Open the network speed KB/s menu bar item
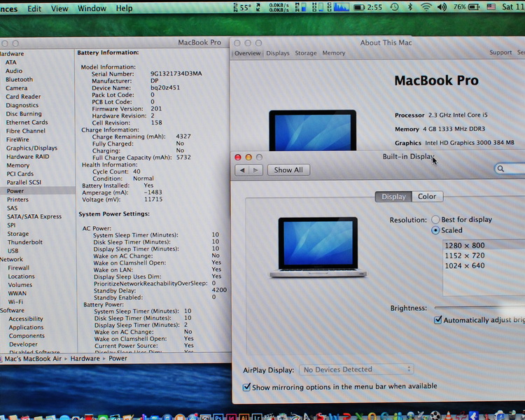The height and width of the screenshot is (420, 525). coord(275,8)
